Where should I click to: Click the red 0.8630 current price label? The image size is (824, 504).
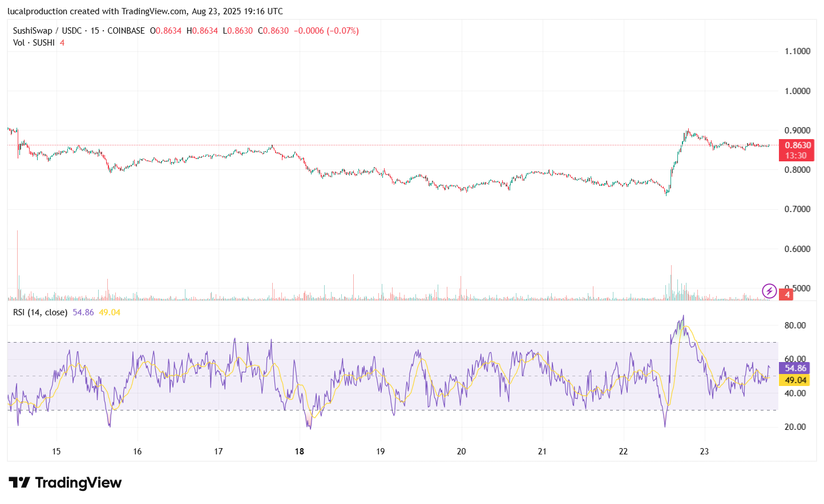coord(797,145)
